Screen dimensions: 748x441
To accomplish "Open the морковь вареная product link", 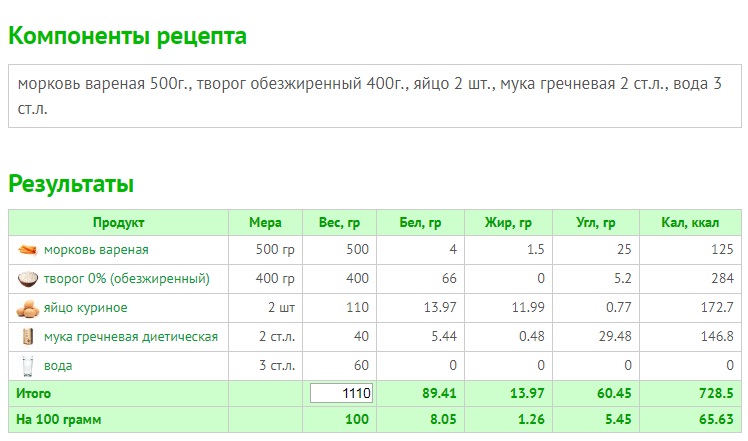I will [96, 250].
